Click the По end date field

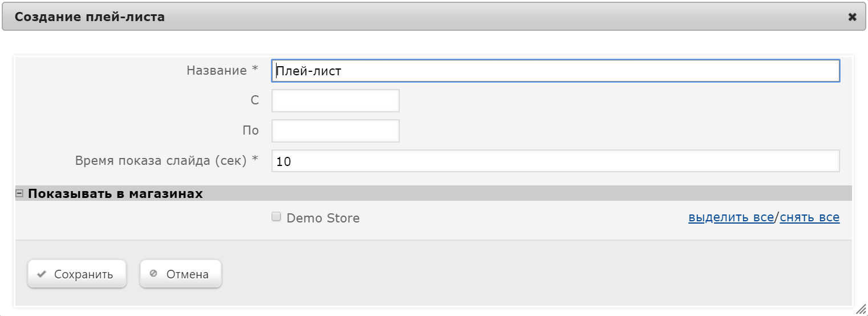pyautogui.click(x=335, y=131)
